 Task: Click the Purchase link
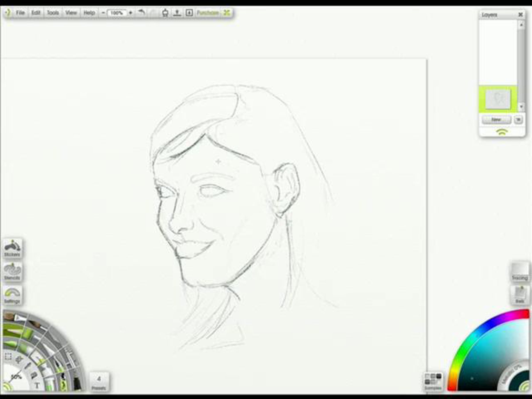click(x=208, y=12)
